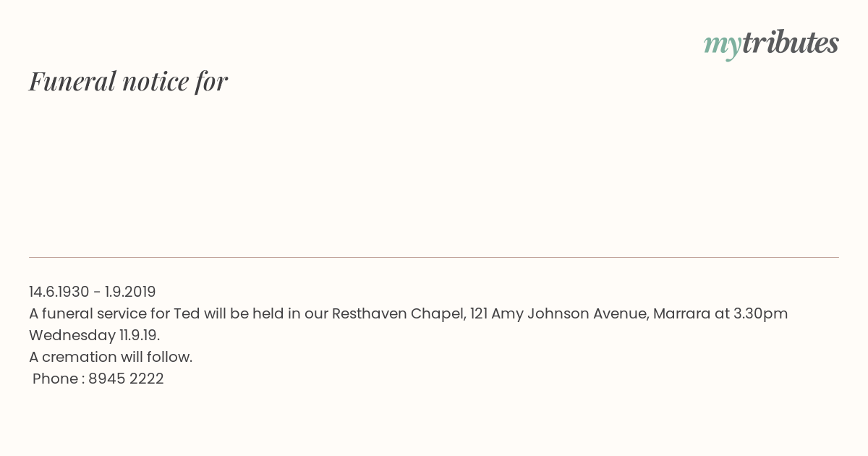Click the horizontal divider line
This screenshot has width=868, height=456.
[x=434, y=257]
